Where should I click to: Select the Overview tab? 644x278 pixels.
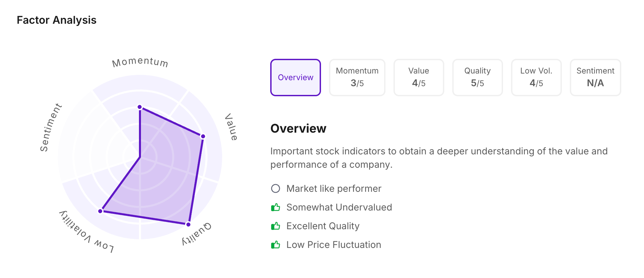pos(296,78)
